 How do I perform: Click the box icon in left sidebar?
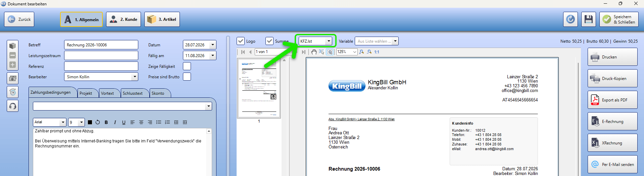pos(13,46)
